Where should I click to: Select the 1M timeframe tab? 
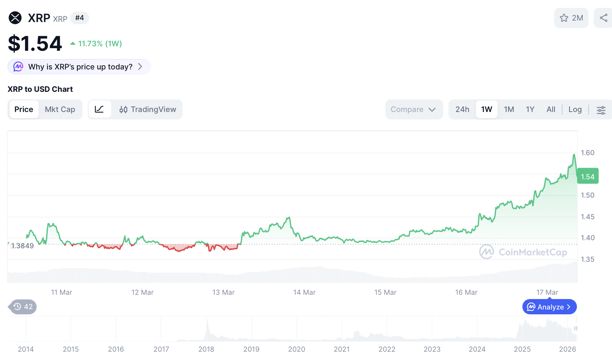pos(509,109)
